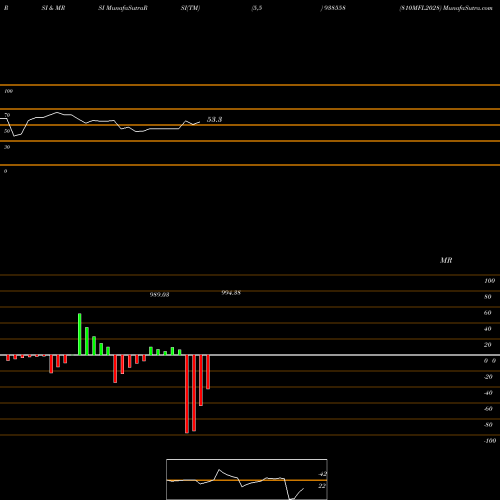Open the mini RSI preview chart thumbnail
Screen dimensions: 500x500
point(247,479)
